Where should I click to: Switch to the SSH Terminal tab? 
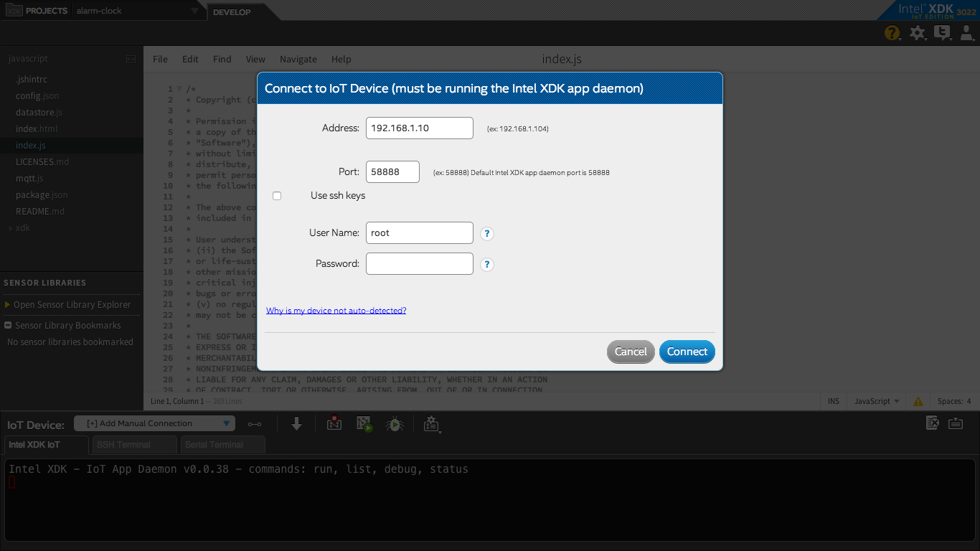pos(134,445)
